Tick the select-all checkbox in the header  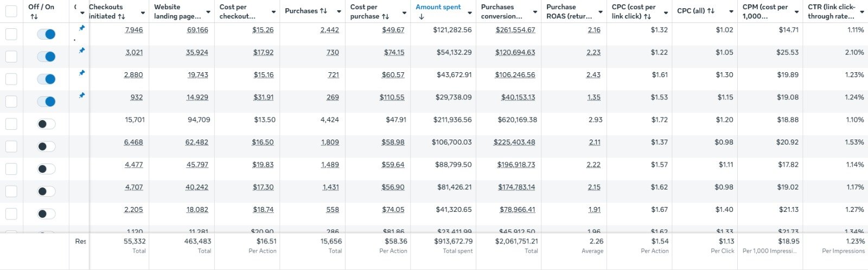pos(11,11)
